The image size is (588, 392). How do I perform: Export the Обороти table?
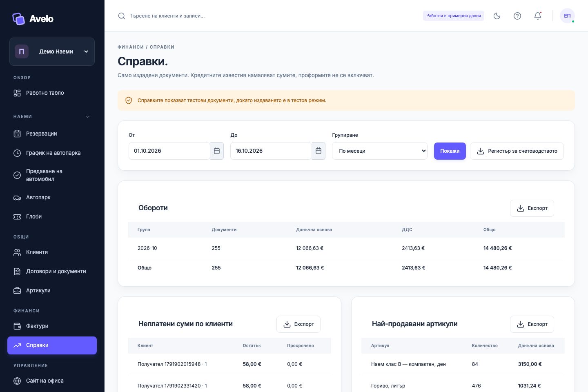[x=532, y=208]
